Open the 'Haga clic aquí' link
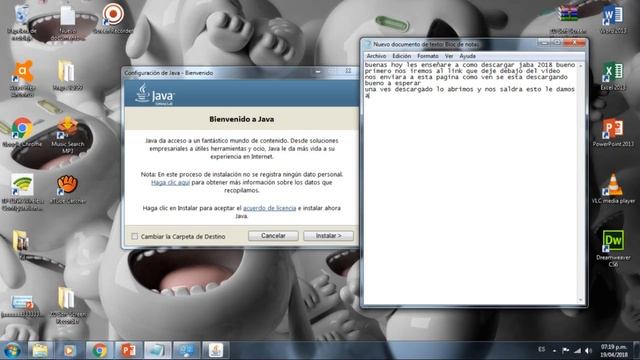640x360 pixels. 170,182
